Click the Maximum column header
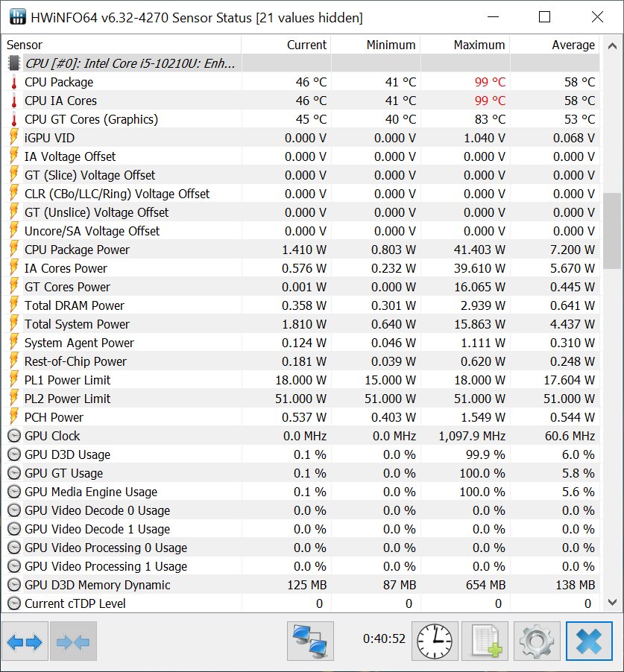 465,45
